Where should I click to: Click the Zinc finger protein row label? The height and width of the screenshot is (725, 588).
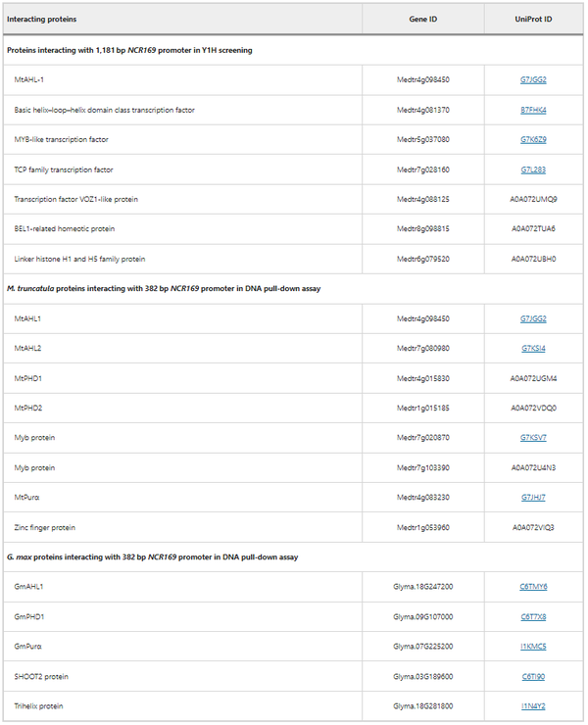point(44,527)
